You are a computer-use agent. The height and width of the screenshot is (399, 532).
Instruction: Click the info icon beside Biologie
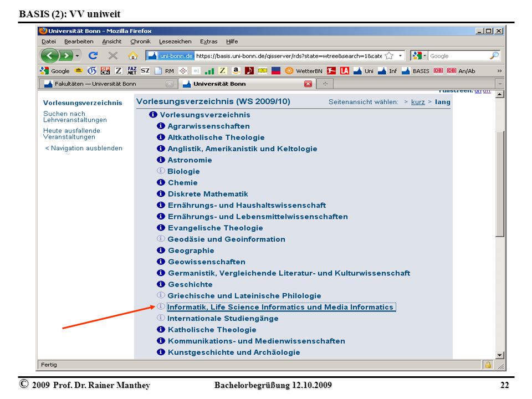pyautogui.click(x=161, y=171)
